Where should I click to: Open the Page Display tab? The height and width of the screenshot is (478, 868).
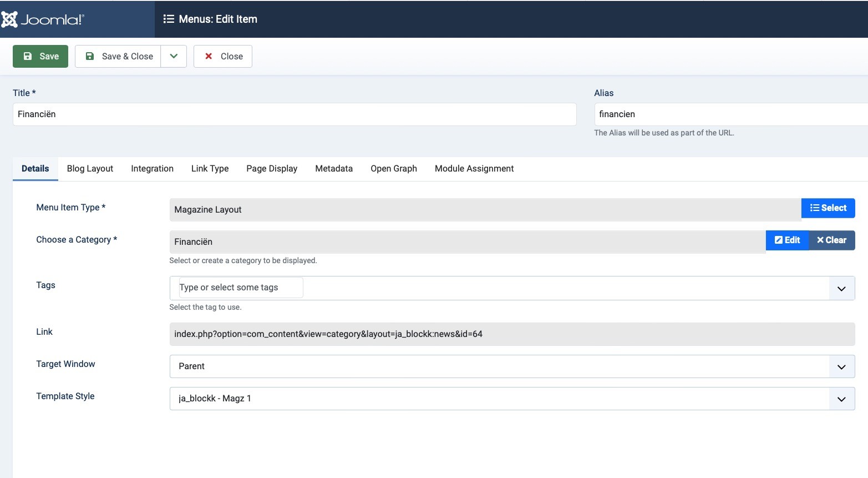pyautogui.click(x=272, y=169)
